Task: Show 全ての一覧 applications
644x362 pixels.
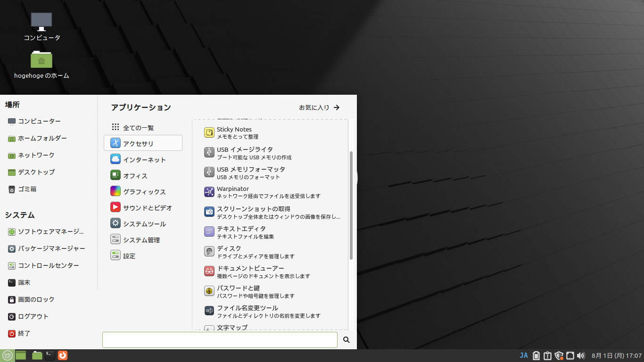Action: tap(143, 127)
